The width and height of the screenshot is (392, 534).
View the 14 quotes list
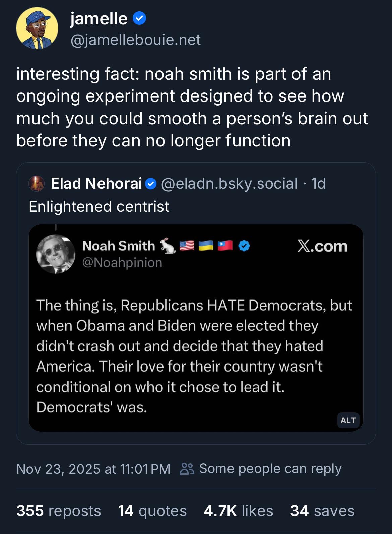[152, 511]
